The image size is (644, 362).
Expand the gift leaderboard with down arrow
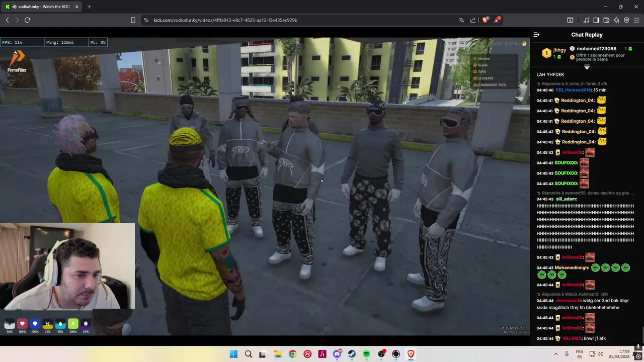587,67
